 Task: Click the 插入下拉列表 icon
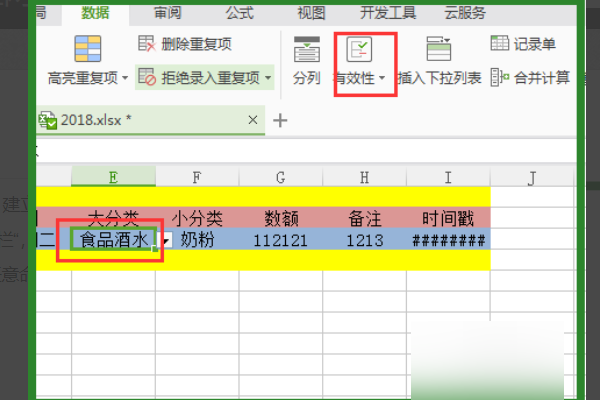(x=439, y=49)
